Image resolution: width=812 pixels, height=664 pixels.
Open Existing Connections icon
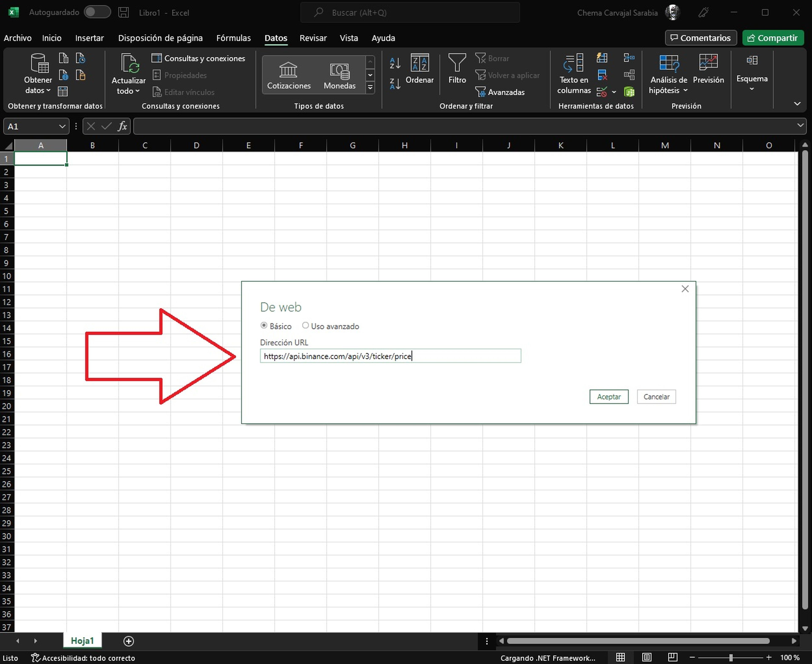click(81, 75)
